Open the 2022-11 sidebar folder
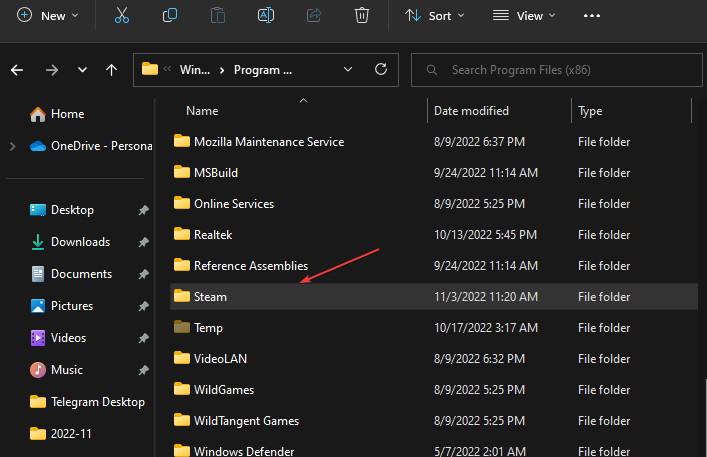The image size is (707, 457). tap(60, 434)
